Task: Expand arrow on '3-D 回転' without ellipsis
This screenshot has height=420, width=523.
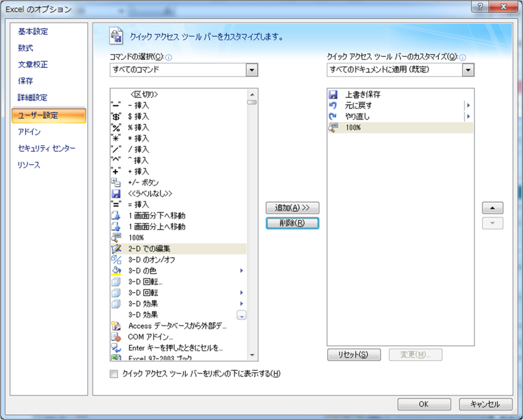Action: pyautogui.click(x=242, y=293)
